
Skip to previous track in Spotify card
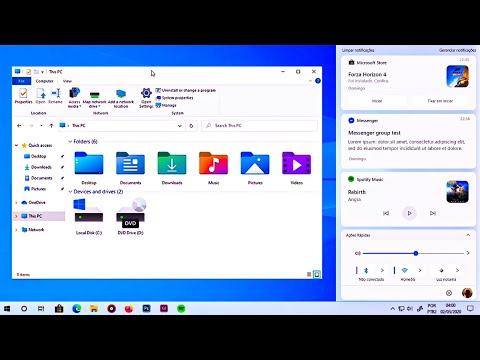[x=386, y=213]
